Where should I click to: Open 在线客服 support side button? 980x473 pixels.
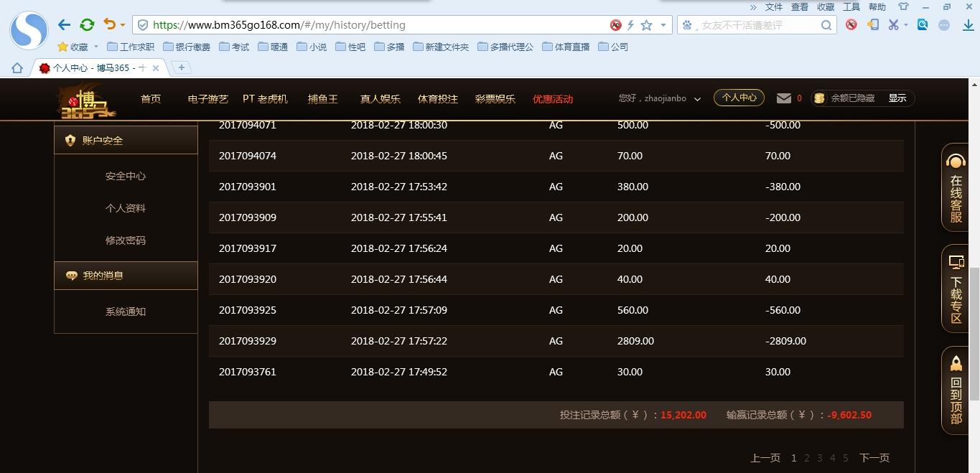[956, 188]
